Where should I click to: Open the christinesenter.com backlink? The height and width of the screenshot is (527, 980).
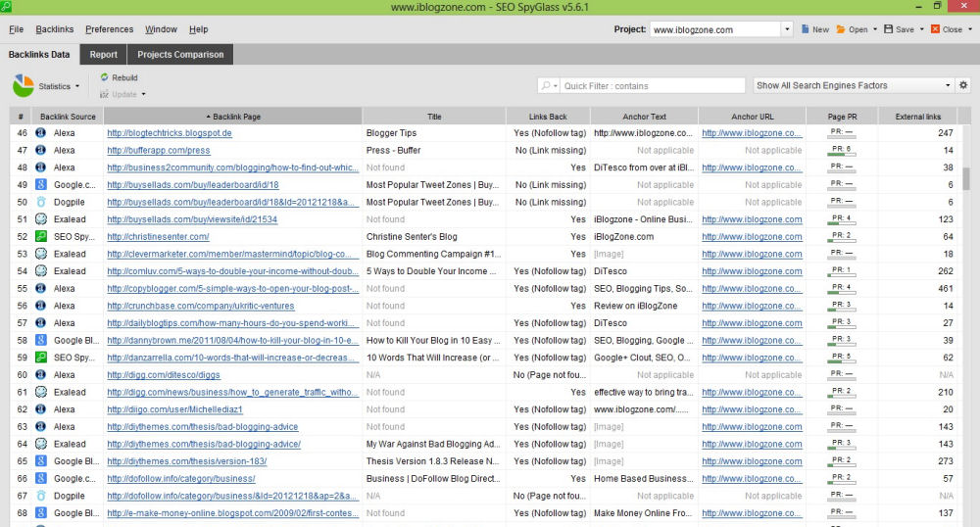158,237
